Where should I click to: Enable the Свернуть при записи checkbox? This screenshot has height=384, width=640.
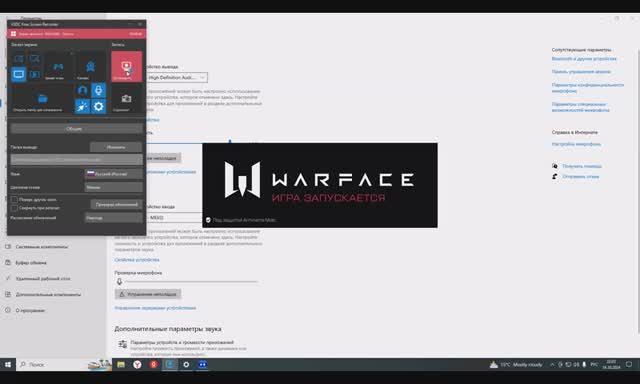tap(14, 208)
